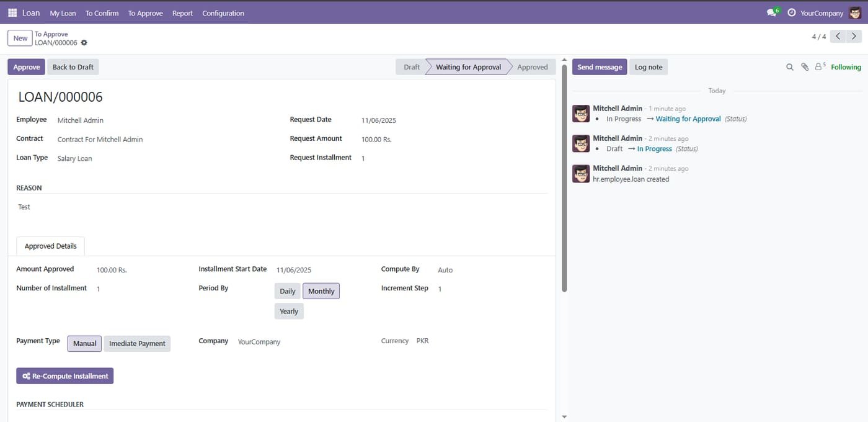
Task: Open YourCompany company switcher
Action: 821,13
